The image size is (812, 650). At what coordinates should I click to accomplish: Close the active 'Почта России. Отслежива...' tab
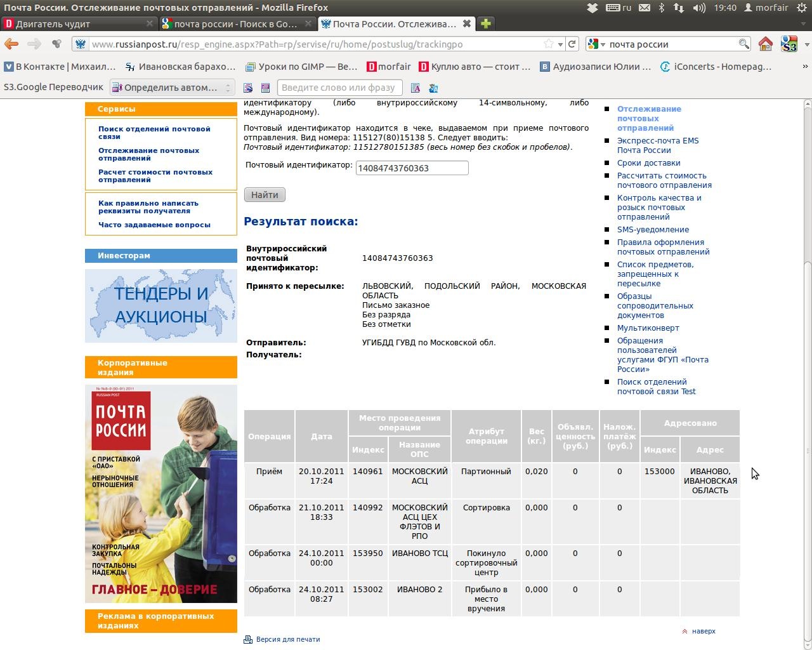click(x=467, y=23)
